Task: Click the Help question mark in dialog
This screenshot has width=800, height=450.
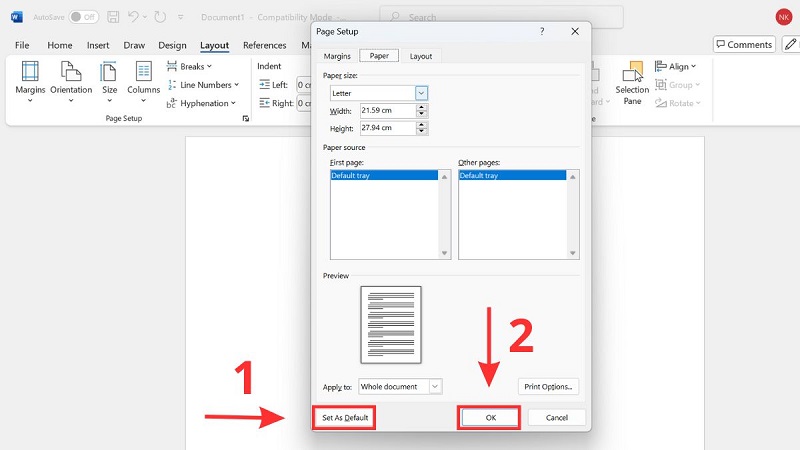Action: pyautogui.click(x=543, y=32)
